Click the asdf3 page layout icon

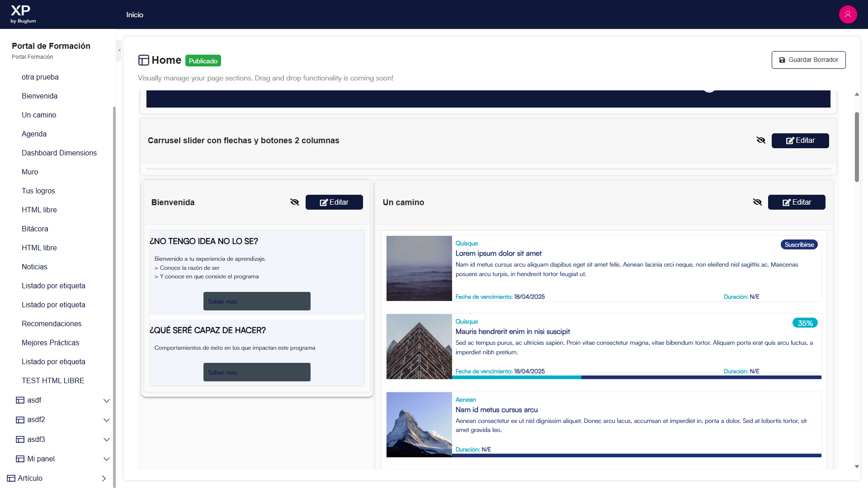pos(20,439)
